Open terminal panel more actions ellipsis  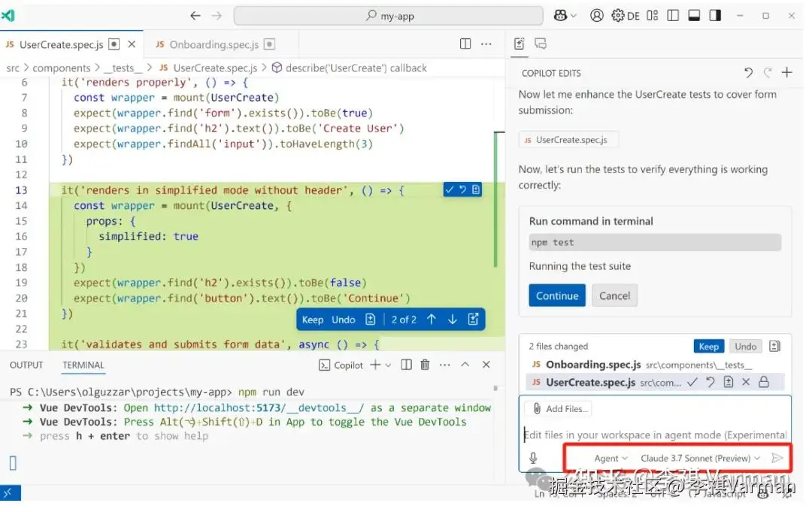(x=444, y=365)
